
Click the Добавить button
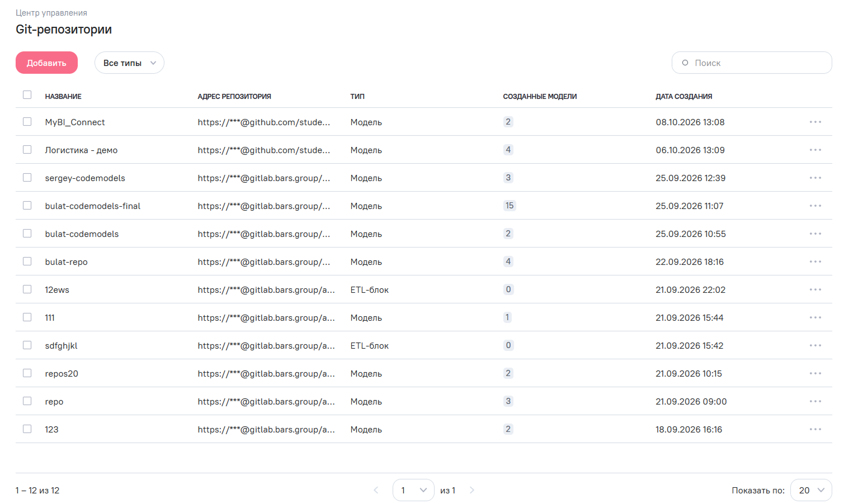coord(46,63)
